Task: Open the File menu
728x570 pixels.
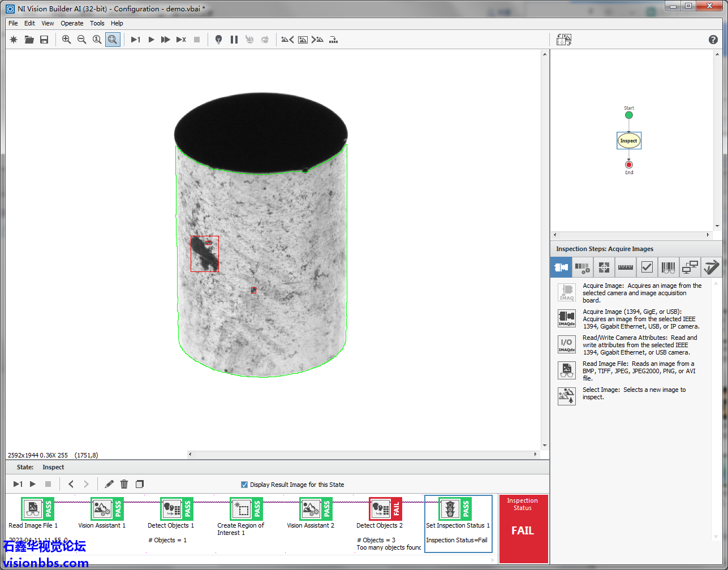Action: pos(13,23)
